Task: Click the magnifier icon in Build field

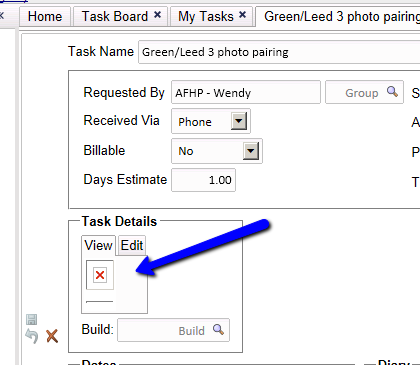Action: (218, 329)
